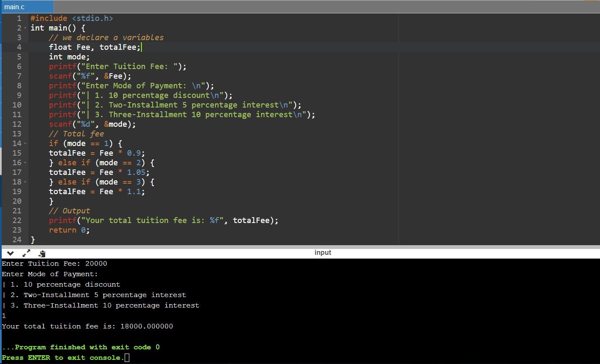Switch to the main.c tab
Viewport: 600px width, 364px height.
click(15, 7)
